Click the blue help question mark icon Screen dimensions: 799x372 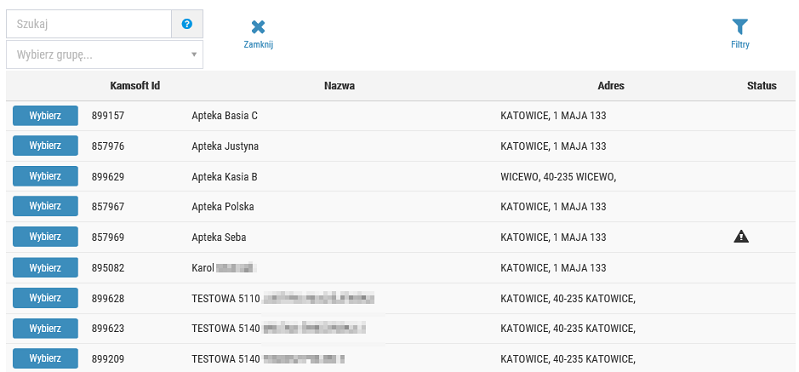187,24
